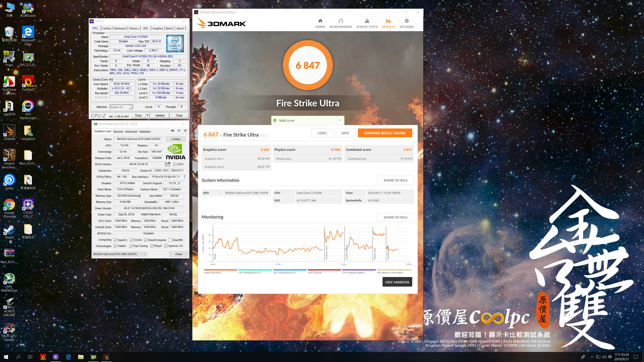Toggle the Ray Tracing checkbox
Screen dimensions: 644x362
pos(131,246)
